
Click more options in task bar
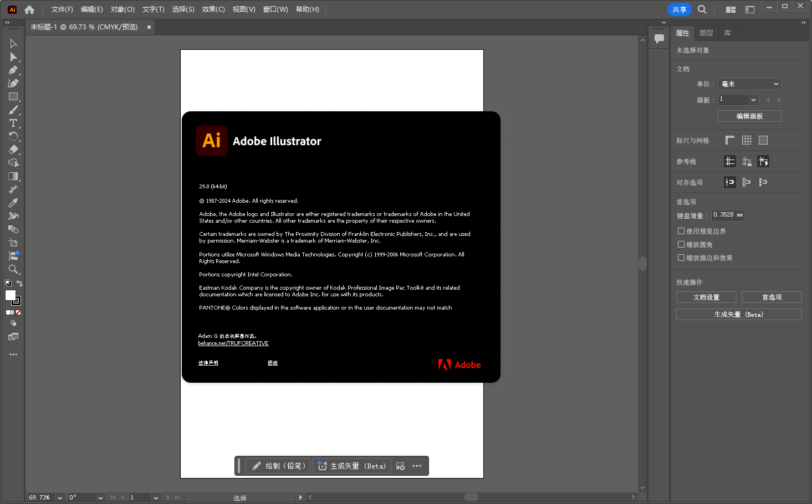(417, 466)
